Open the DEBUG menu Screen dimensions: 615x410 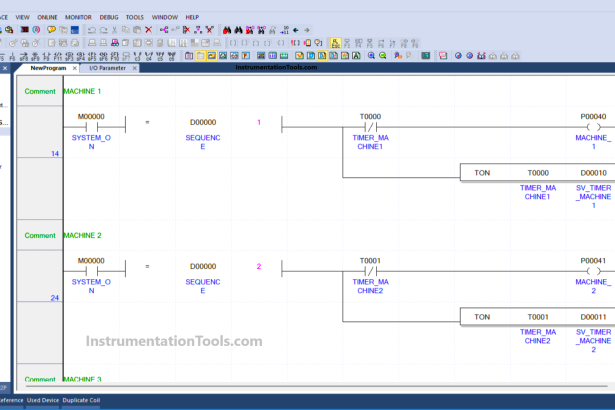click(108, 17)
